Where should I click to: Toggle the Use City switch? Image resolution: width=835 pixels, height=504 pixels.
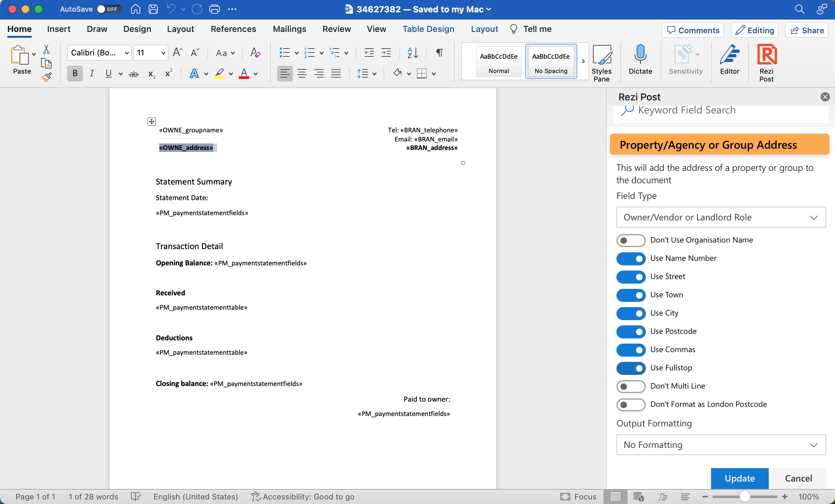coord(631,313)
